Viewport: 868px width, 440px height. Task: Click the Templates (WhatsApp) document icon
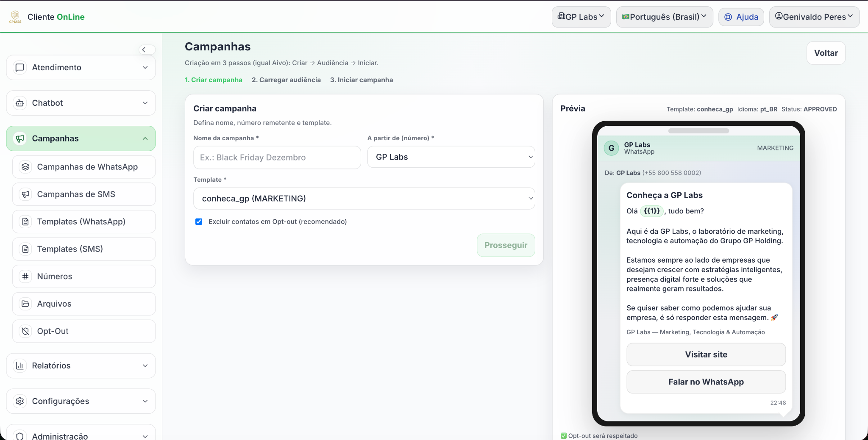pyautogui.click(x=25, y=221)
